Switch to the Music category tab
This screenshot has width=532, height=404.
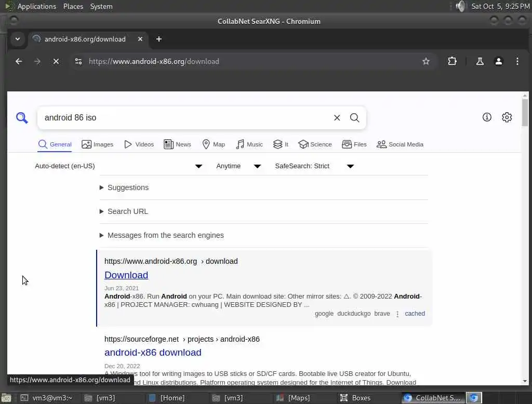coord(249,144)
